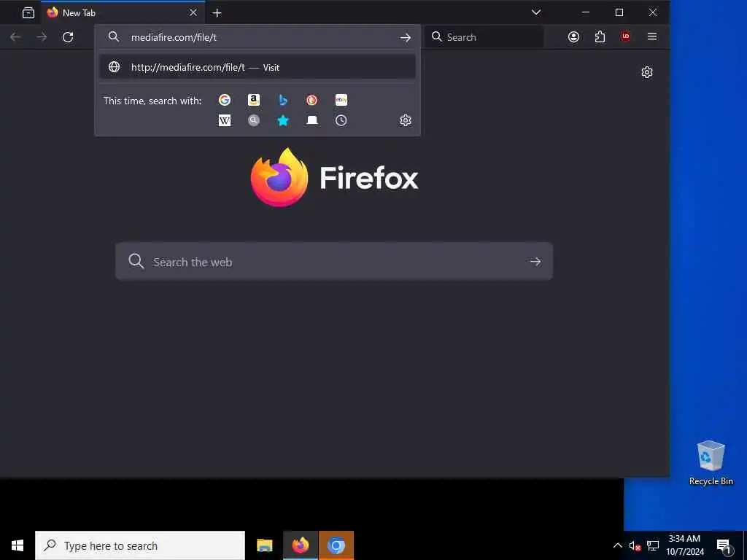Open the notification center icon

click(x=724, y=545)
